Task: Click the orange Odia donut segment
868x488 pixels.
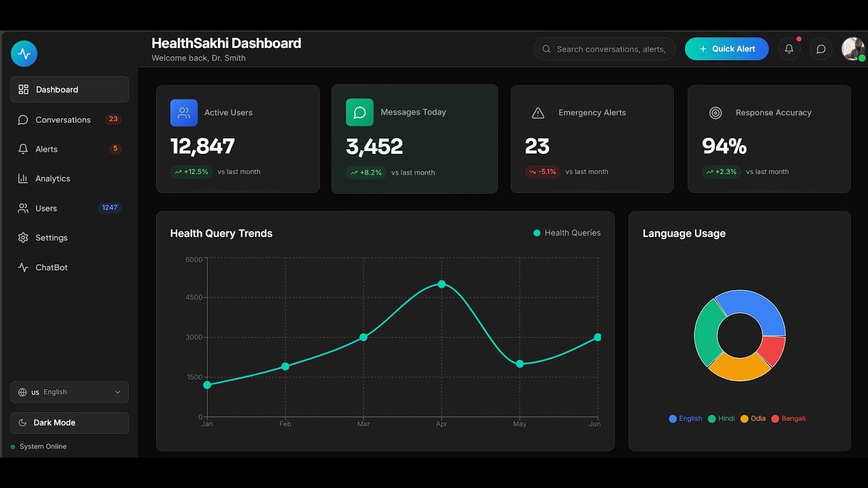Action: tap(740, 367)
